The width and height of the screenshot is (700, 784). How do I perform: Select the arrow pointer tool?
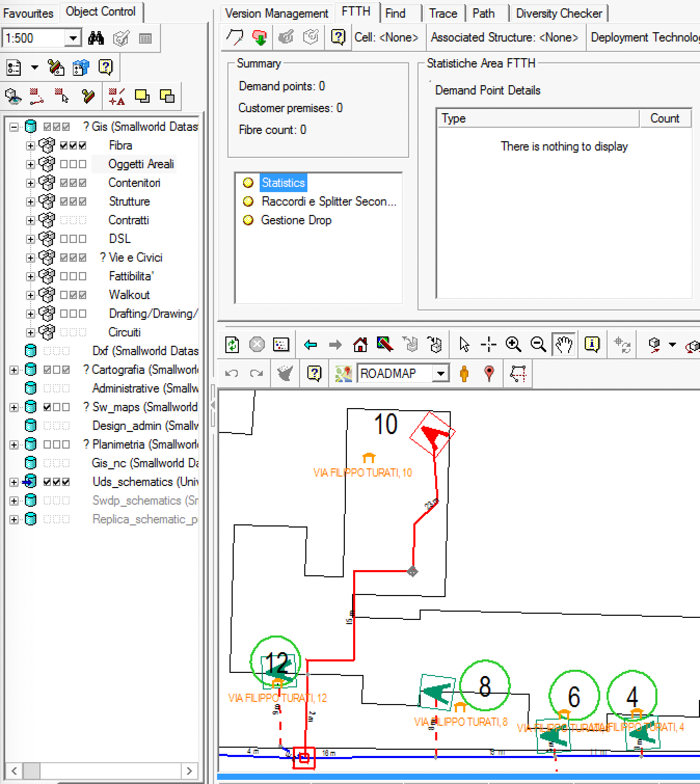(x=464, y=344)
